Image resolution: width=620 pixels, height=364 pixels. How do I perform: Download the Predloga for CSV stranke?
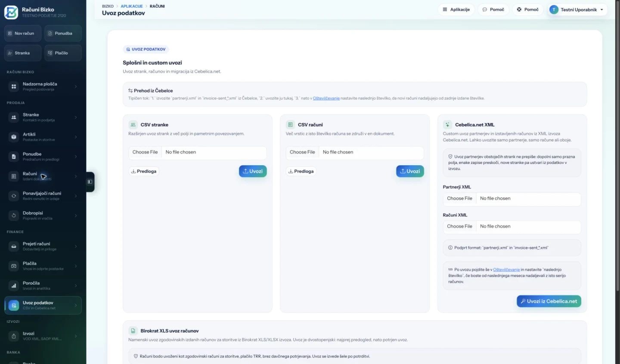pos(144,171)
